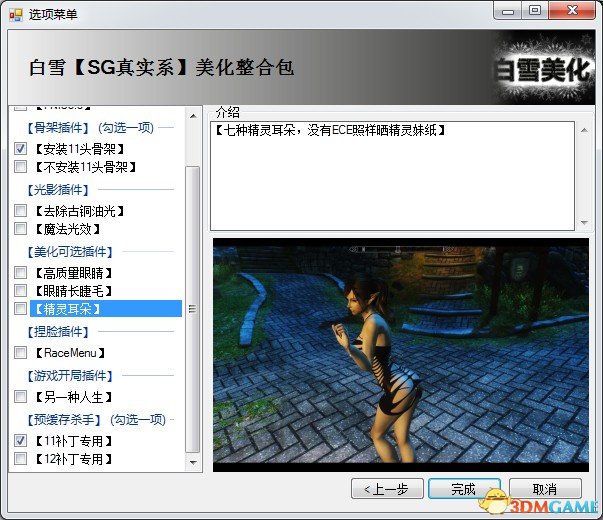Click the 【骨架插件】 group header
The image size is (603, 520).
click(90, 127)
